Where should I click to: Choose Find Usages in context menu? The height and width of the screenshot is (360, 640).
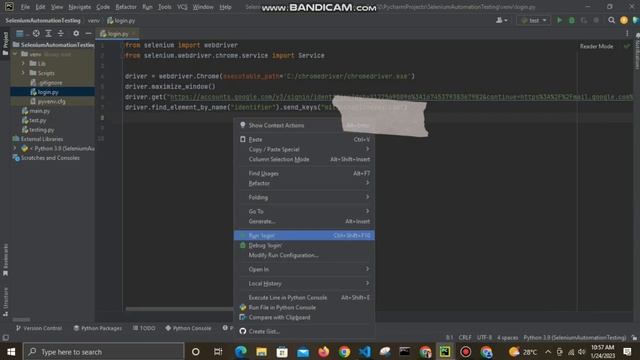(x=304, y=173)
